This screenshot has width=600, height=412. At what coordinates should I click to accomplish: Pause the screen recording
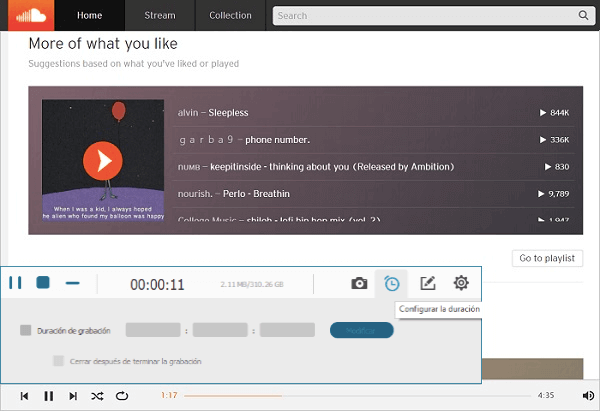pyautogui.click(x=15, y=283)
